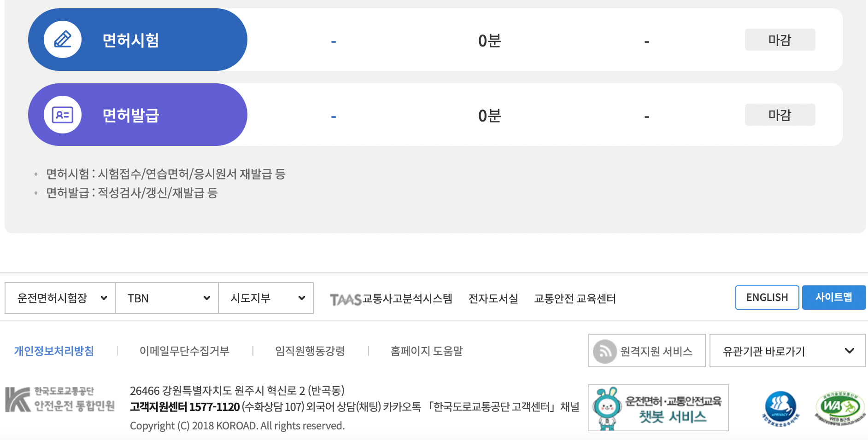
Task: Expand the TBN dropdown list
Action: click(166, 298)
